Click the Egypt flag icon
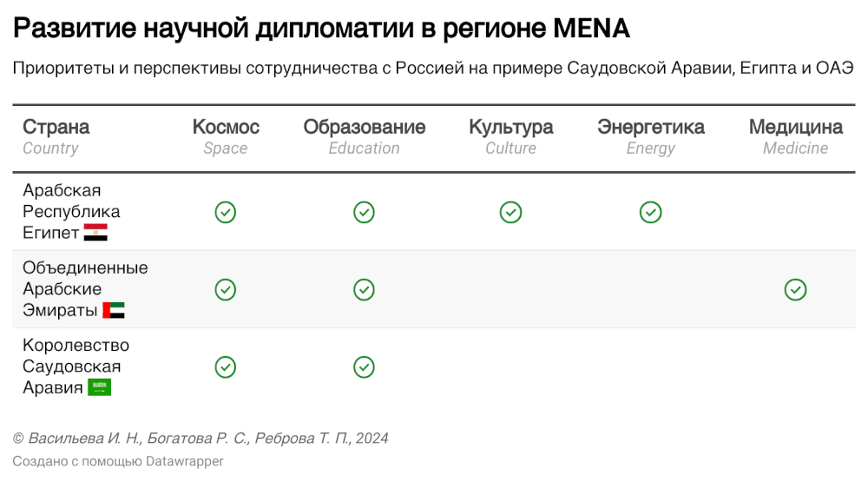868x482 pixels. pyautogui.click(x=95, y=233)
